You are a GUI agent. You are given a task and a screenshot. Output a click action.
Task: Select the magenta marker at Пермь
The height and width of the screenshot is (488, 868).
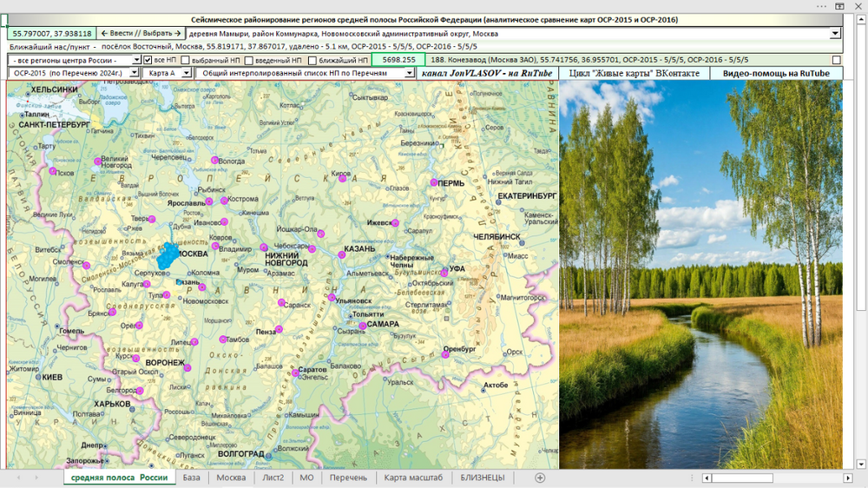click(434, 182)
